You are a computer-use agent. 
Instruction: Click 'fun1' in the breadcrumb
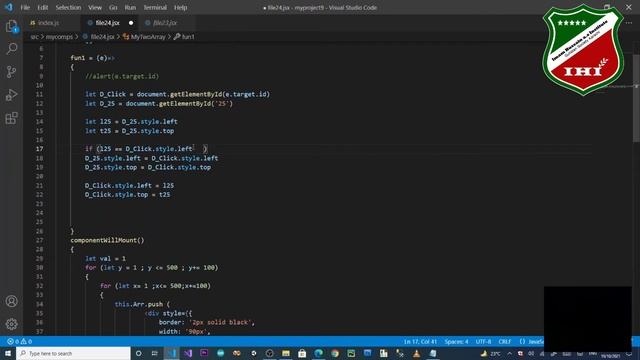188,37
